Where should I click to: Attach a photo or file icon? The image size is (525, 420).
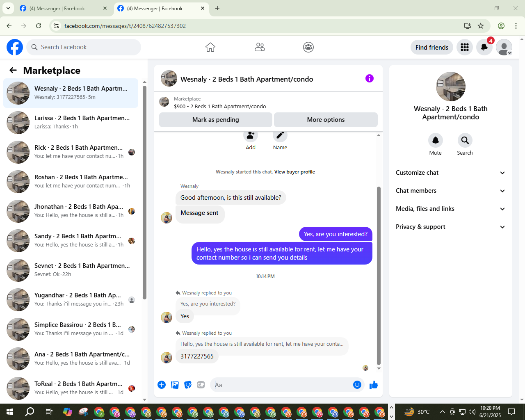point(175,385)
